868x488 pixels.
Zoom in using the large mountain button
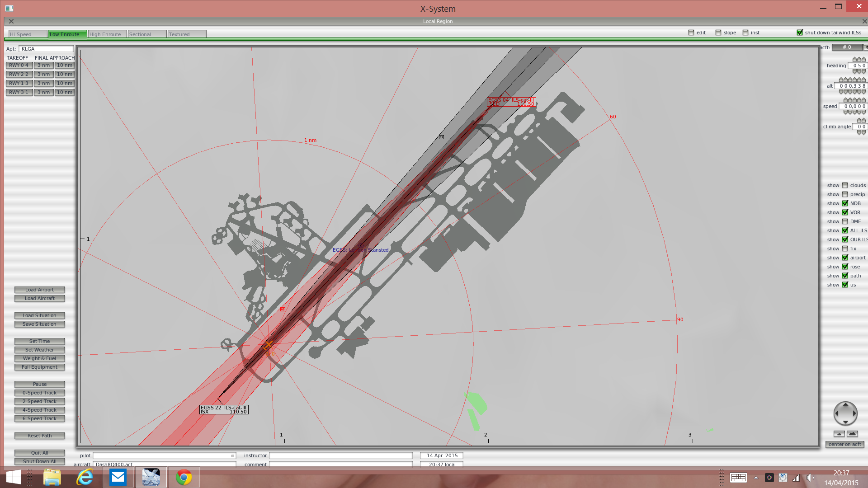pos(852,434)
